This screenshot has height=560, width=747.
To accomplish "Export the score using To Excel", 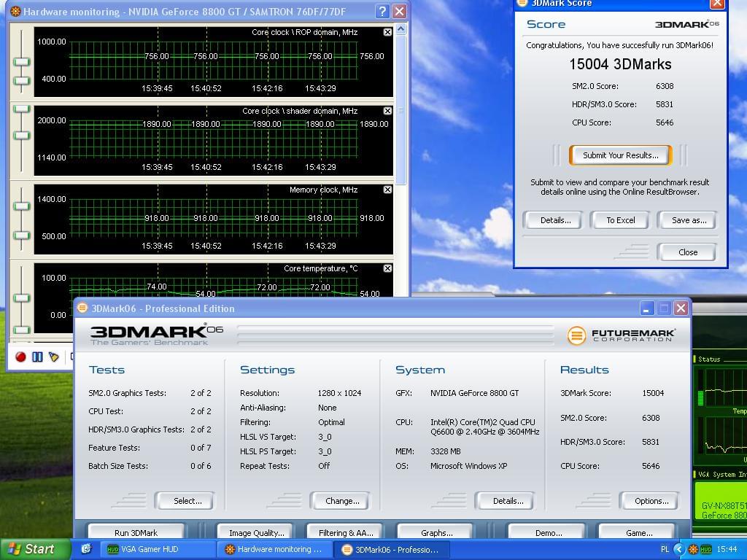I will coord(621,220).
